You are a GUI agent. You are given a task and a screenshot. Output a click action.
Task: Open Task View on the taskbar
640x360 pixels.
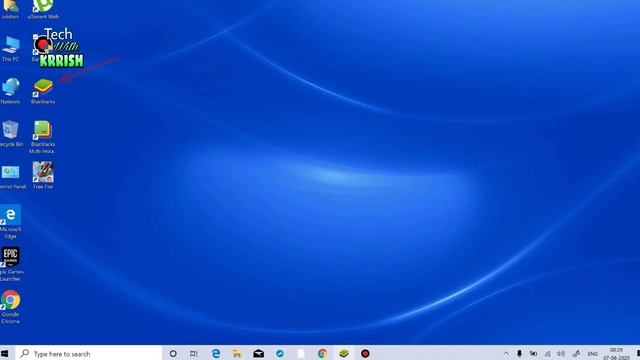[194, 353]
